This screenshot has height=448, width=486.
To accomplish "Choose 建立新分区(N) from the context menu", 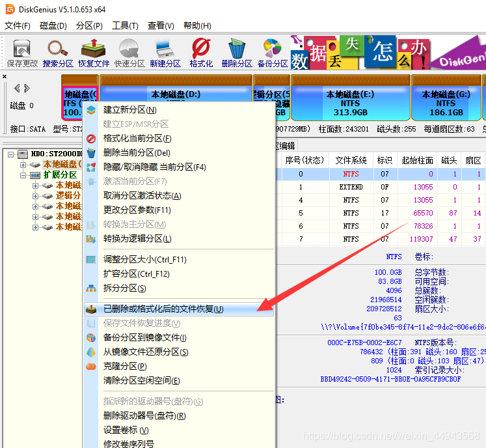I will pyautogui.click(x=179, y=110).
